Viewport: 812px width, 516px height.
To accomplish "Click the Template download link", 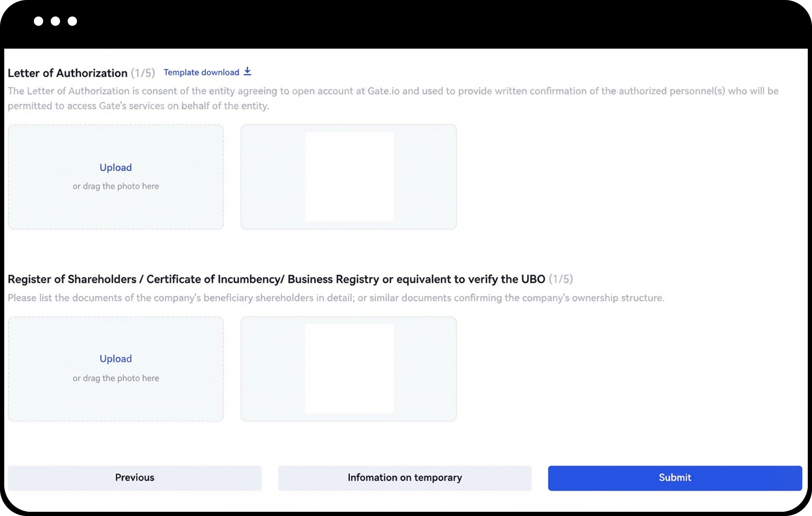I will [x=201, y=72].
